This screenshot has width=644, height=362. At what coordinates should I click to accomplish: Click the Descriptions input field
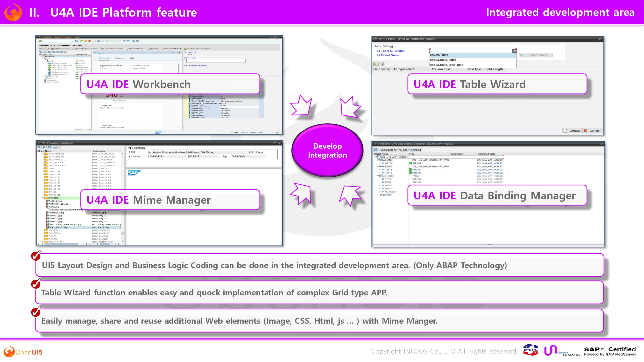216,61
